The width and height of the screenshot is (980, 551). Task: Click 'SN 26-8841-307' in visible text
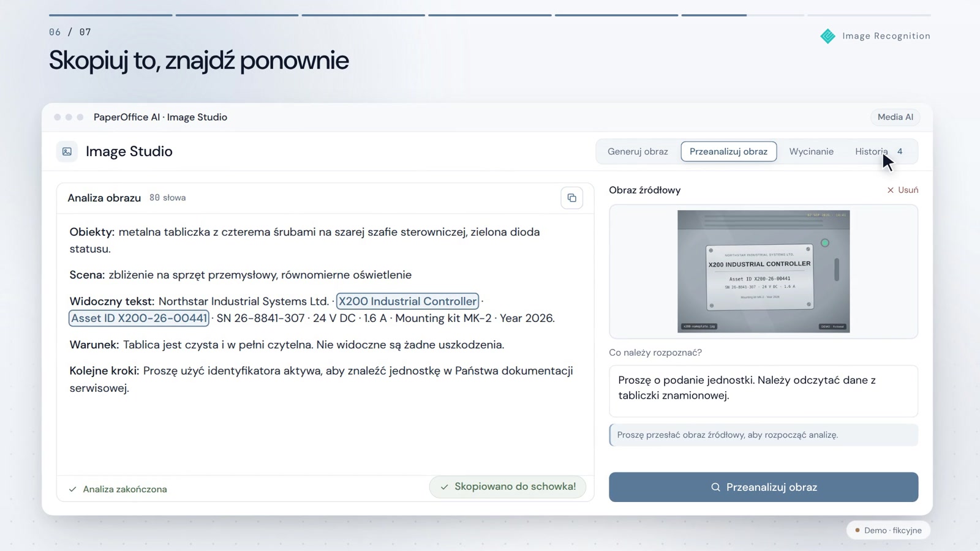pos(260,318)
